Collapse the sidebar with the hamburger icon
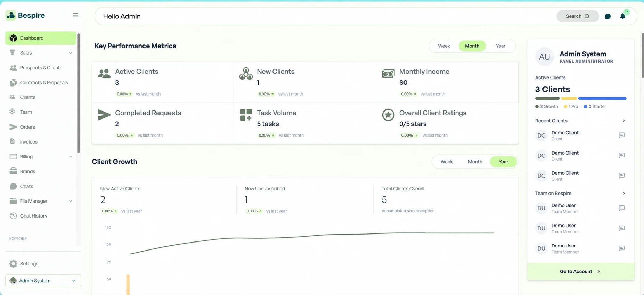The image size is (644, 295). 75,15
